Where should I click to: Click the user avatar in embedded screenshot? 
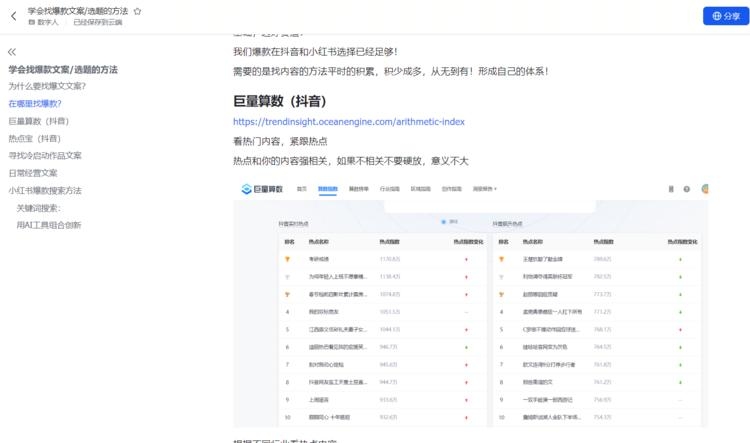pos(705,189)
